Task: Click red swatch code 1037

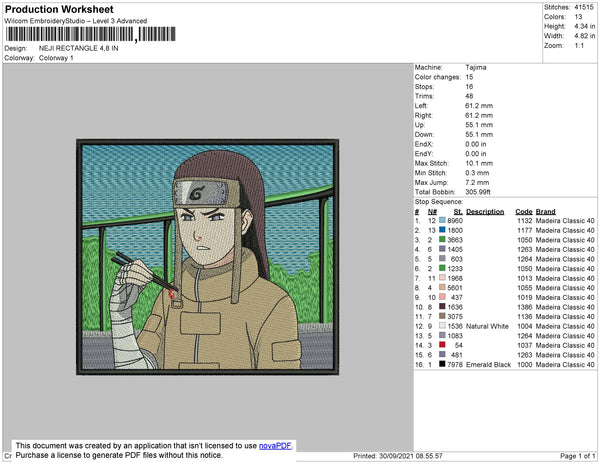Action: click(x=442, y=345)
